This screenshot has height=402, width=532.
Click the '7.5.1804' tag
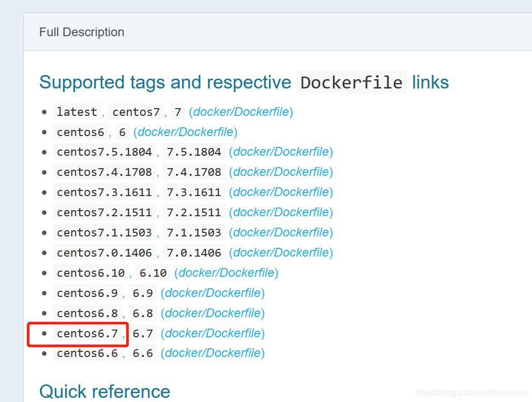click(x=194, y=152)
